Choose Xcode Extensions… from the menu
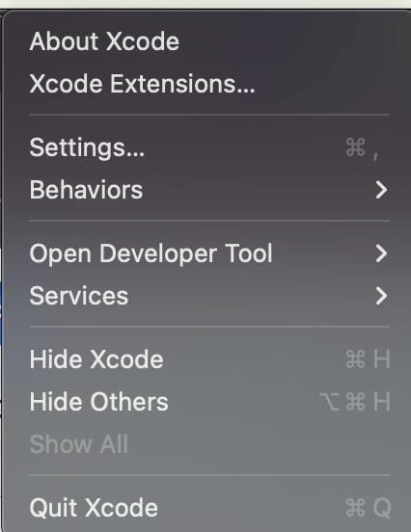The width and height of the screenshot is (411, 532). pos(209,84)
